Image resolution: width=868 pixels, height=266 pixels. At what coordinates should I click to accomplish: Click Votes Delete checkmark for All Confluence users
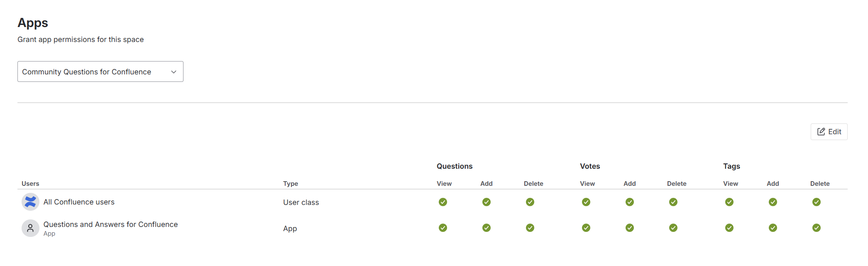coord(673,202)
